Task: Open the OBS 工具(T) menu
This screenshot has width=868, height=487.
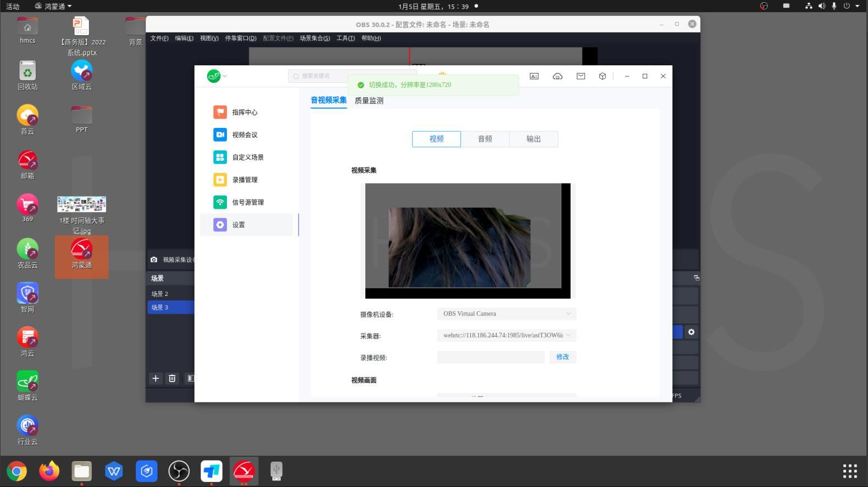Action: 346,38
